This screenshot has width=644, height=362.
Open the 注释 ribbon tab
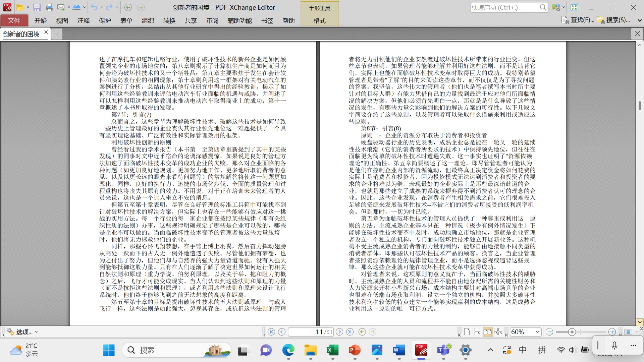(x=83, y=21)
